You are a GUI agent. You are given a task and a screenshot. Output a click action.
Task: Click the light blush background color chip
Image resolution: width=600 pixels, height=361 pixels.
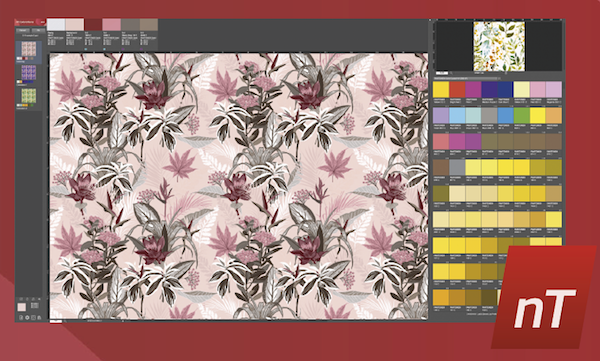(x=75, y=25)
